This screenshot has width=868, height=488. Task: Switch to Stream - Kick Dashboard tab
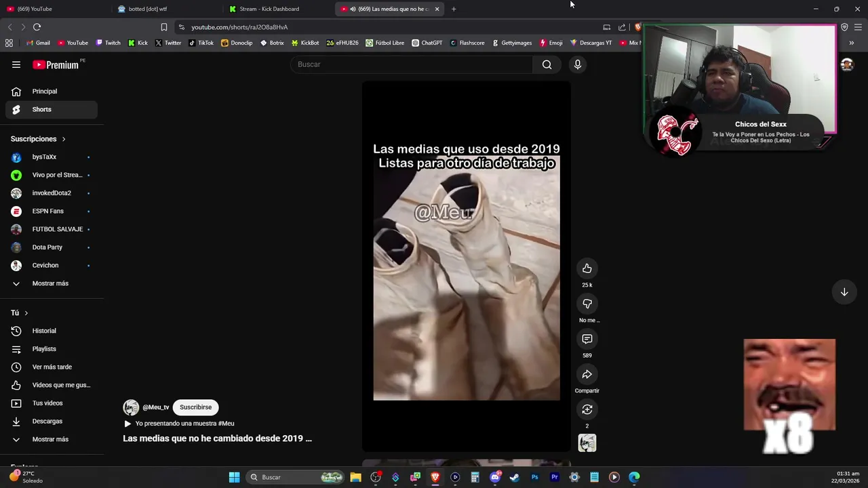point(278,9)
